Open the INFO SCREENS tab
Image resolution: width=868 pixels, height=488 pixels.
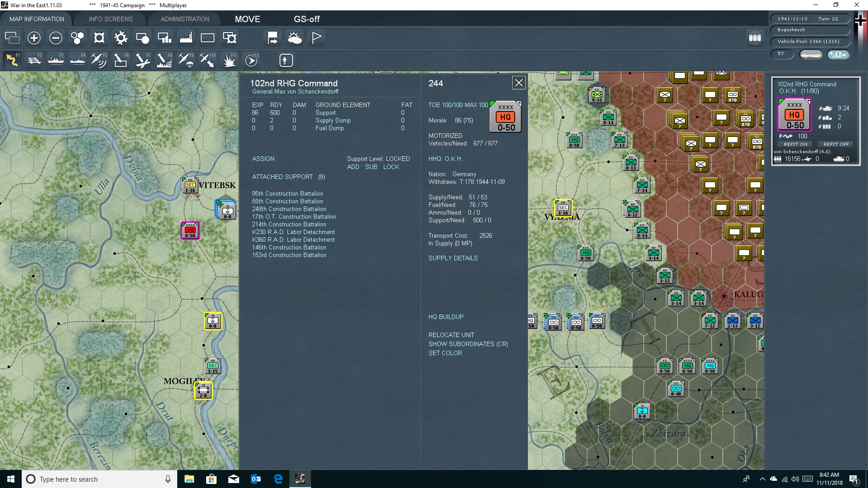pos(111,19)
